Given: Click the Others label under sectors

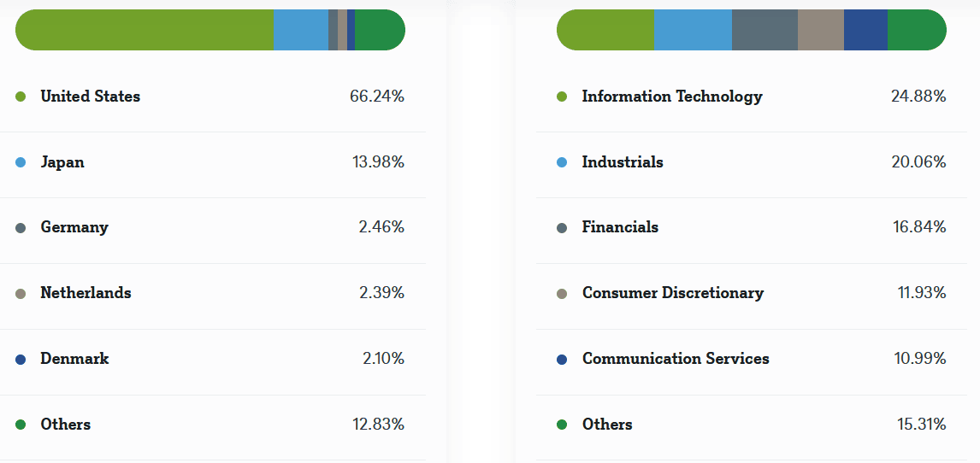Looking at the screenshot, I should (x=607, y=425).
